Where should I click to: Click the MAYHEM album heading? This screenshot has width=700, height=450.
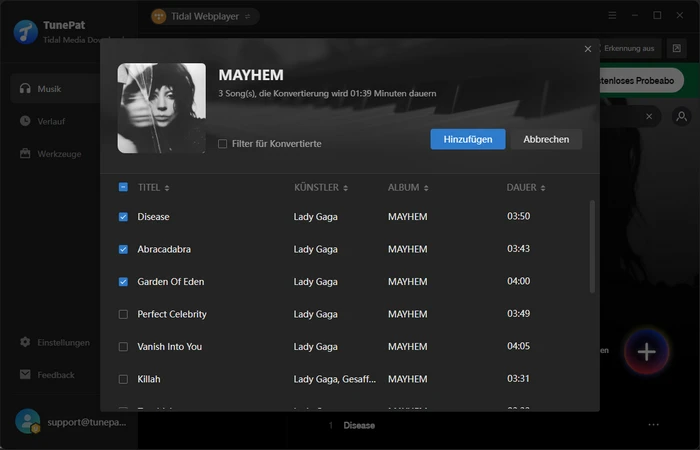251,75
